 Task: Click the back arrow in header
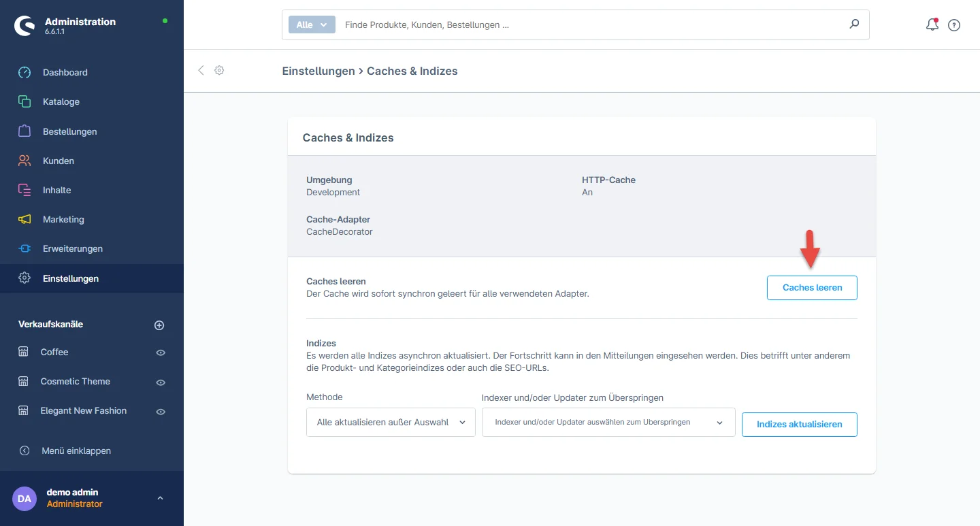point(201,70)
